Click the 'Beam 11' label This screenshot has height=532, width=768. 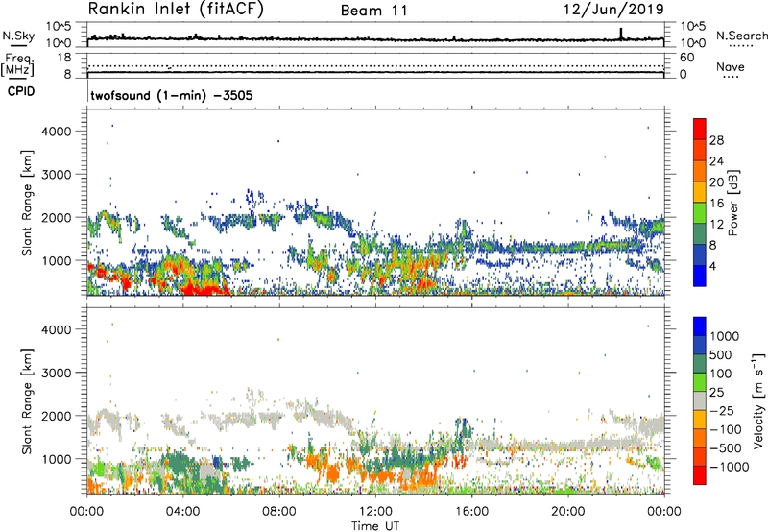click(374, 11)
